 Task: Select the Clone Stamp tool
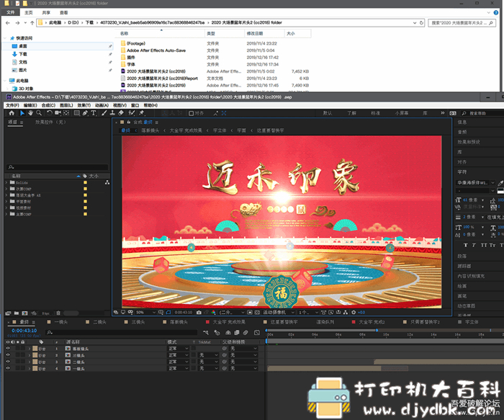click(x=112, y=113)
